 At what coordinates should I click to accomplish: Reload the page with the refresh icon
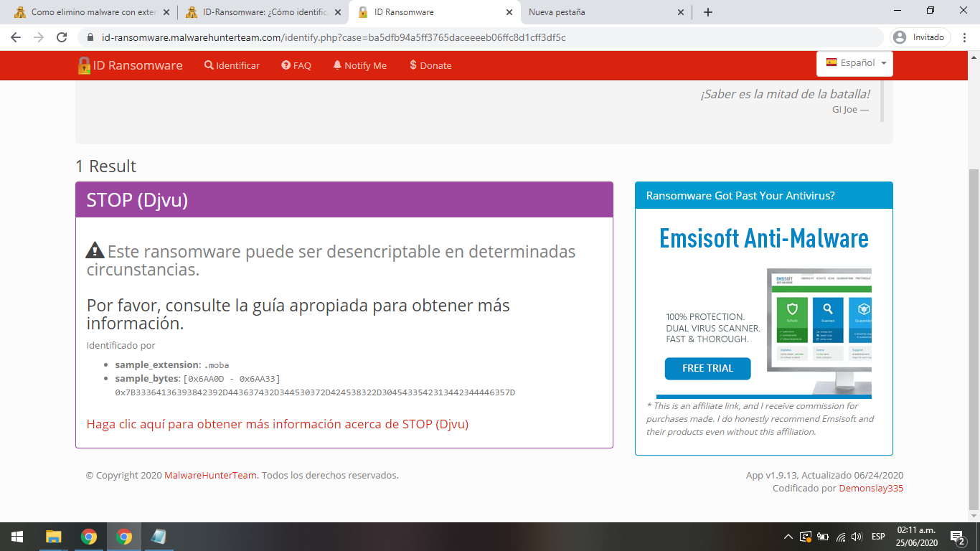click(62, 37)
